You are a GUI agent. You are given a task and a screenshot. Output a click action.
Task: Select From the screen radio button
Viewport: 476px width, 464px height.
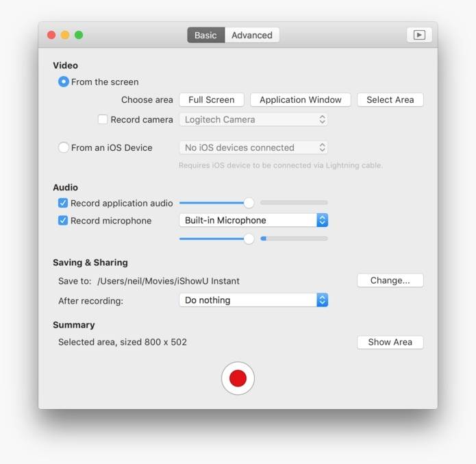tap(64, 82)
